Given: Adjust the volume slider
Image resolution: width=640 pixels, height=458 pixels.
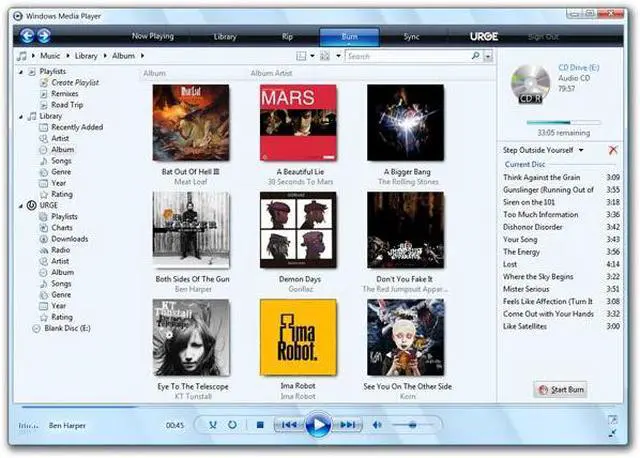Looking at the screenshot, I should [410, 425].
